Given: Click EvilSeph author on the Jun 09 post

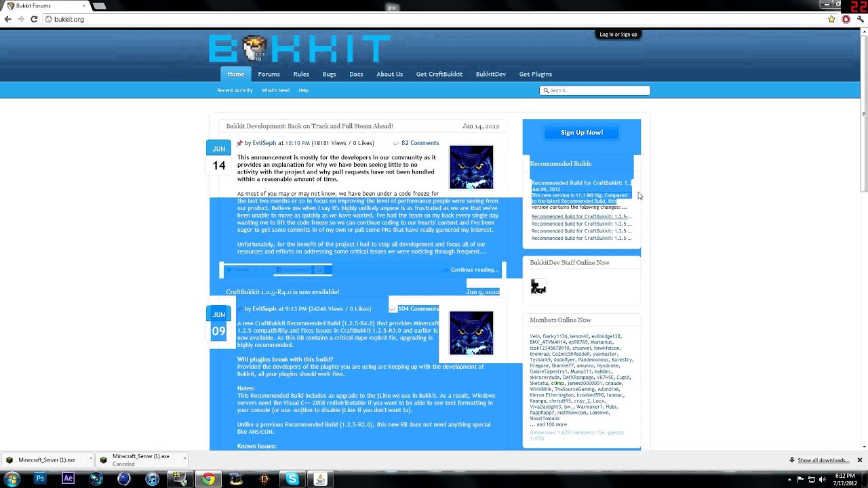Looking at the screenshot, I should pos(264,309).
